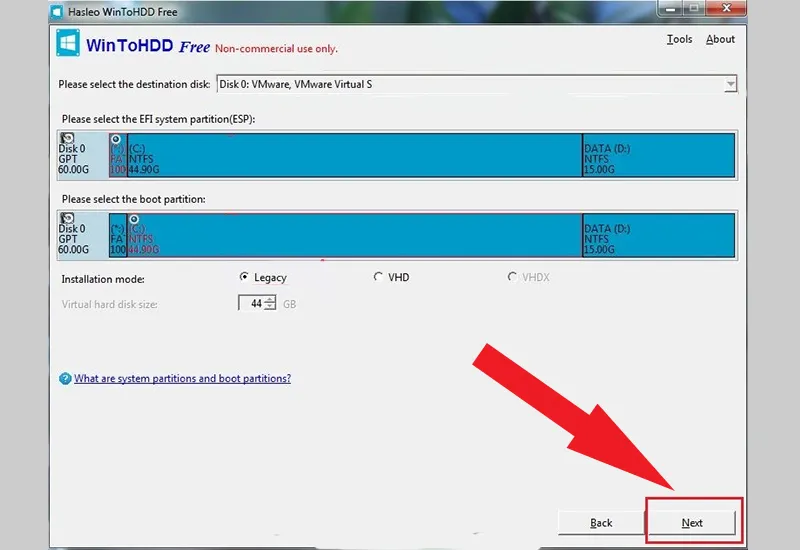The width and height of the screenshot is (800, 550).
Task: Increase virtual hard disk size with up arrow
Action: tap(270, 299)
